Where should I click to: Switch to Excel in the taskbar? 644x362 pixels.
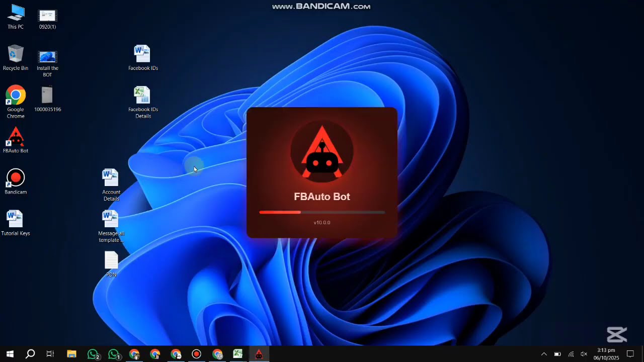click(x=237, y=354)
